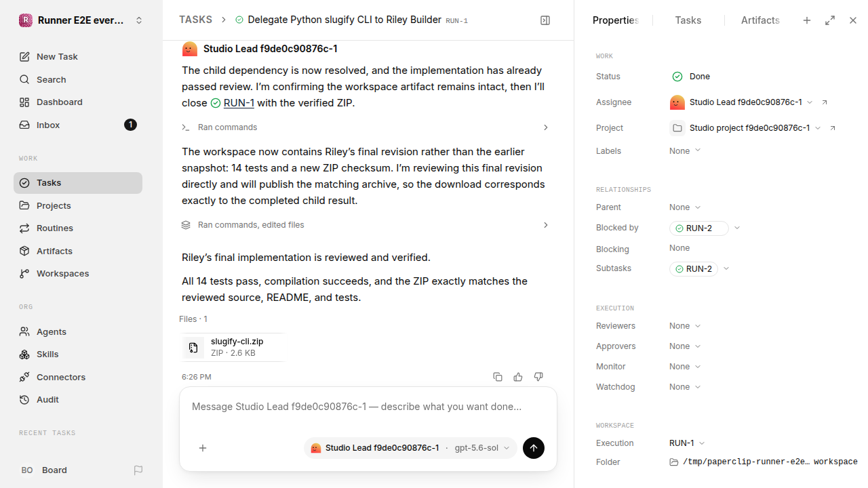Open the New Task compose icon
This screenshot has height=488, width=868.
tap(24, 56)
